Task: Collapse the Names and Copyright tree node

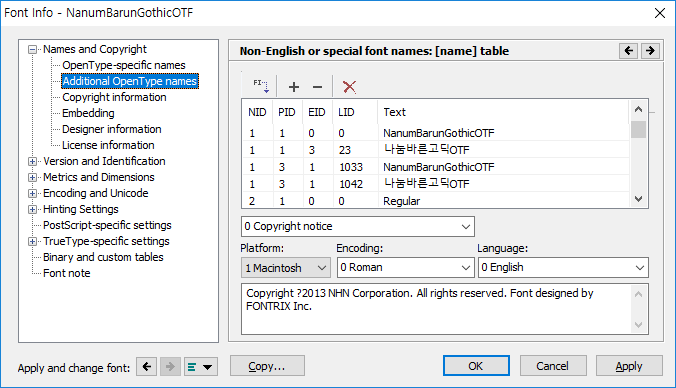Action: click(32, 50)
